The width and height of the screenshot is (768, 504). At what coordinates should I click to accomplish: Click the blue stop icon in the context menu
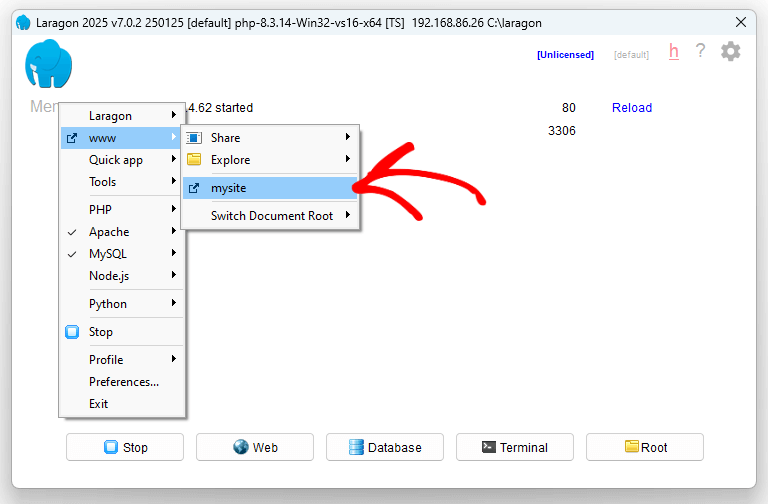tap(72, 332)
